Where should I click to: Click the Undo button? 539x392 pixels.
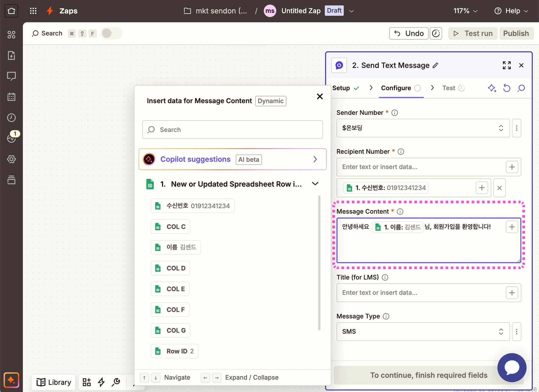point(408,33)
